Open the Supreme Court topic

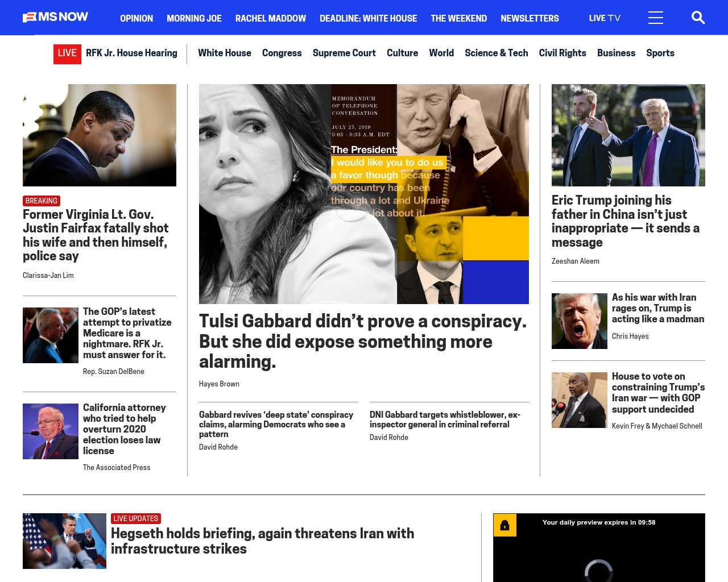point(344,53)
